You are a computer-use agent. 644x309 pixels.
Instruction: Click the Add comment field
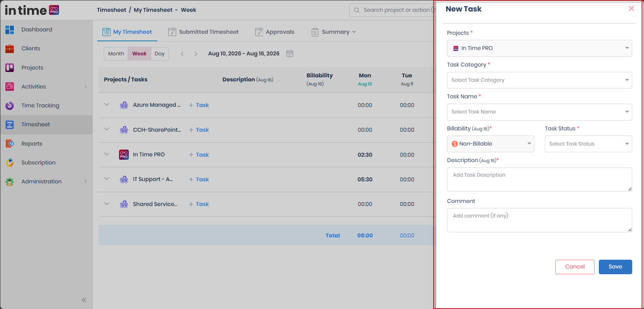pyautogui.click(x=539, y=220)
